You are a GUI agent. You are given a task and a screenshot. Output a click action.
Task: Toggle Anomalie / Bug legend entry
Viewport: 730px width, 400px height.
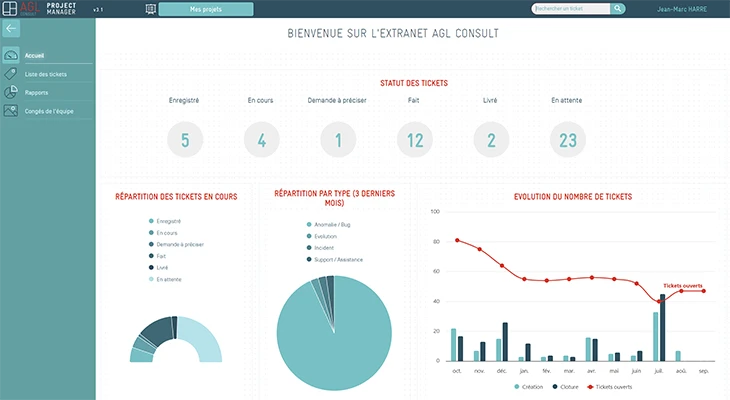click(x=328, y=224)
